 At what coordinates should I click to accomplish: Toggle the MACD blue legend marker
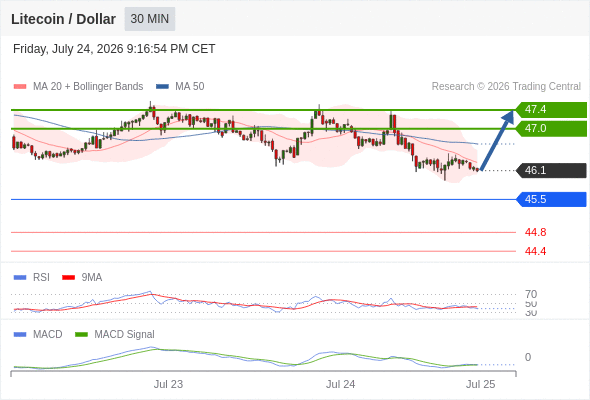(20, 335)
